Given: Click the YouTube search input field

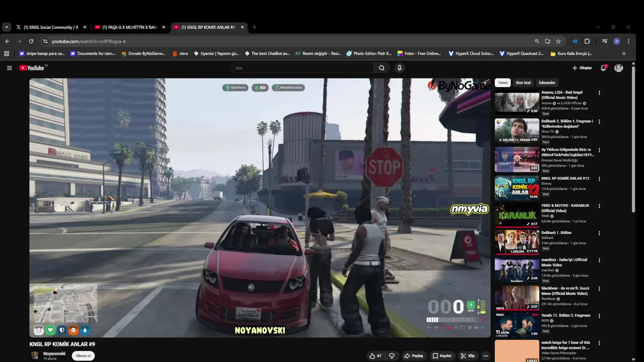Looking at the screenshot, I should point(304,68).
